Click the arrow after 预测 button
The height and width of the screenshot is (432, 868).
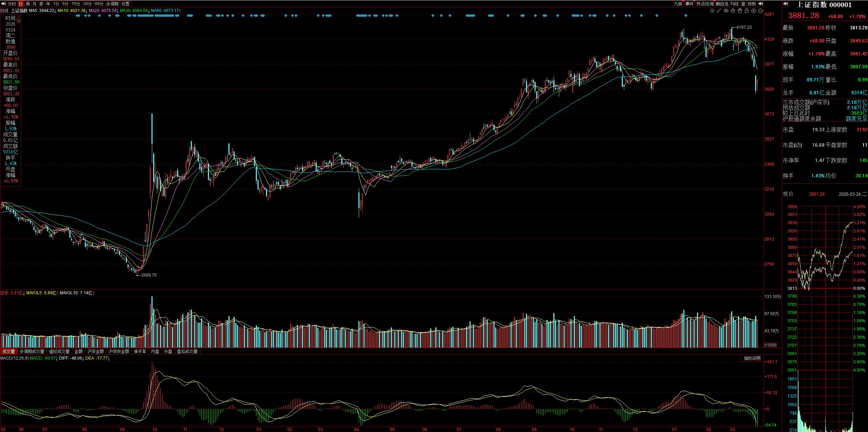click(x=760, y=4)
